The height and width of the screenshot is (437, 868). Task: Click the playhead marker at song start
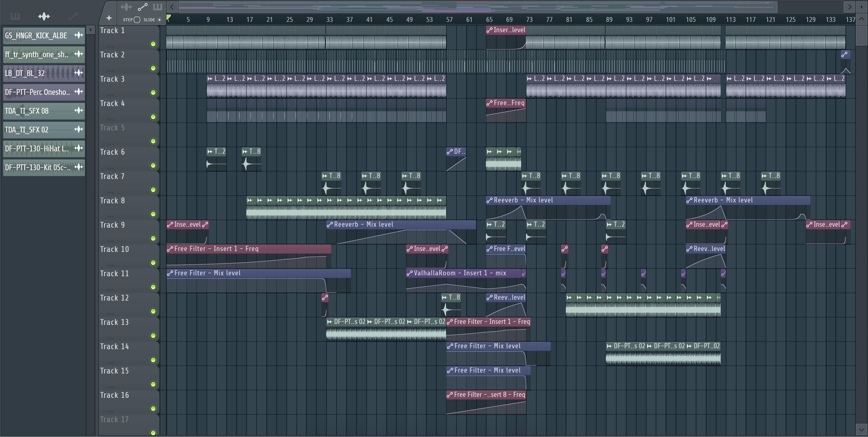click(x=169, y=18)
